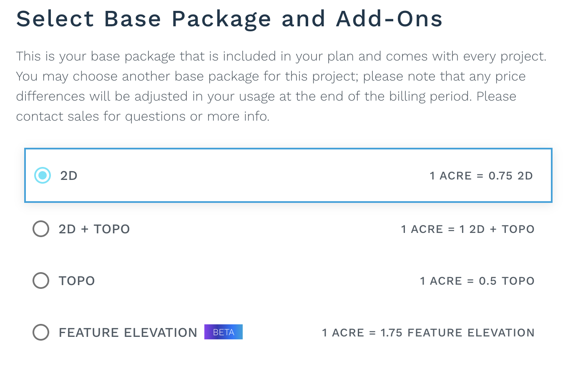Select the 2D radio button
This screenshot has height=369, width=588.
[x=43, y=176]
